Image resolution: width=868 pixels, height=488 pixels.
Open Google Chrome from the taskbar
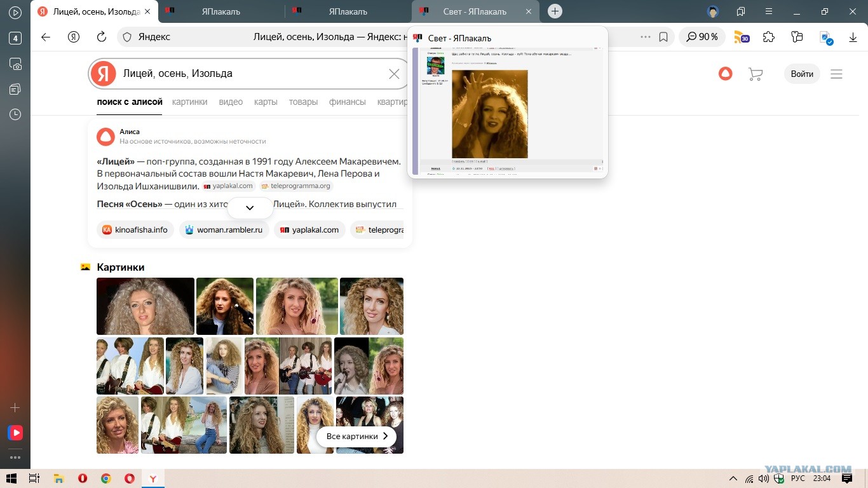106,478
